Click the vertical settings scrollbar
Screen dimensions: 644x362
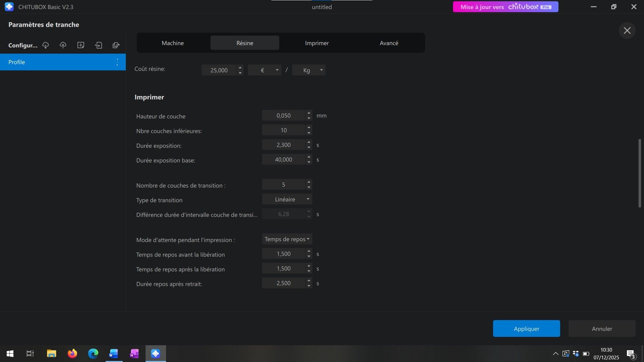[x=640, y=173]
